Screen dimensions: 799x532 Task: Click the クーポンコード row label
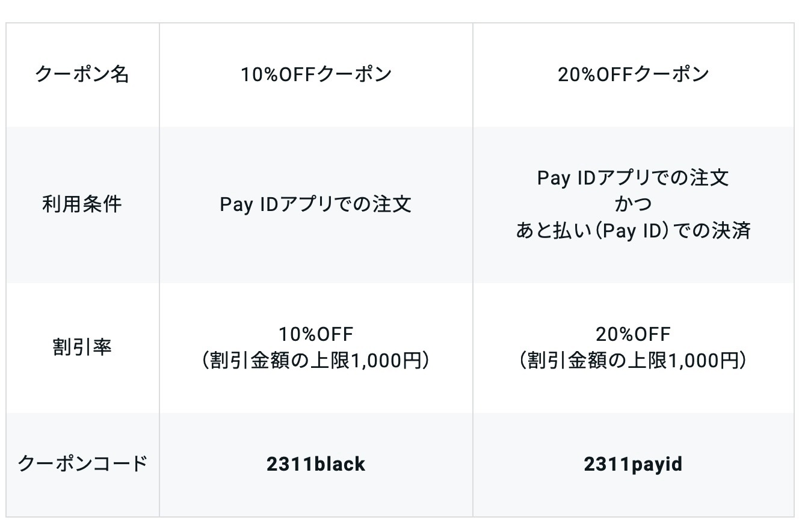[x=82, y=464]
